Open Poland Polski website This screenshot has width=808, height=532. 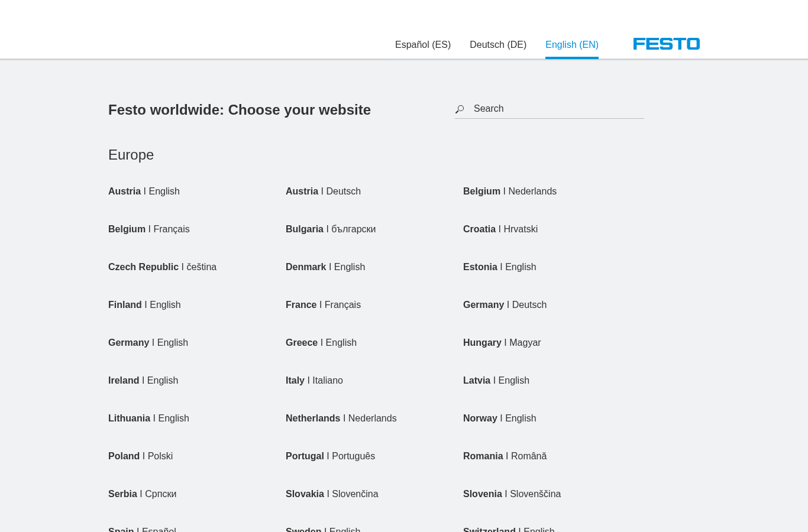point(140,456)
